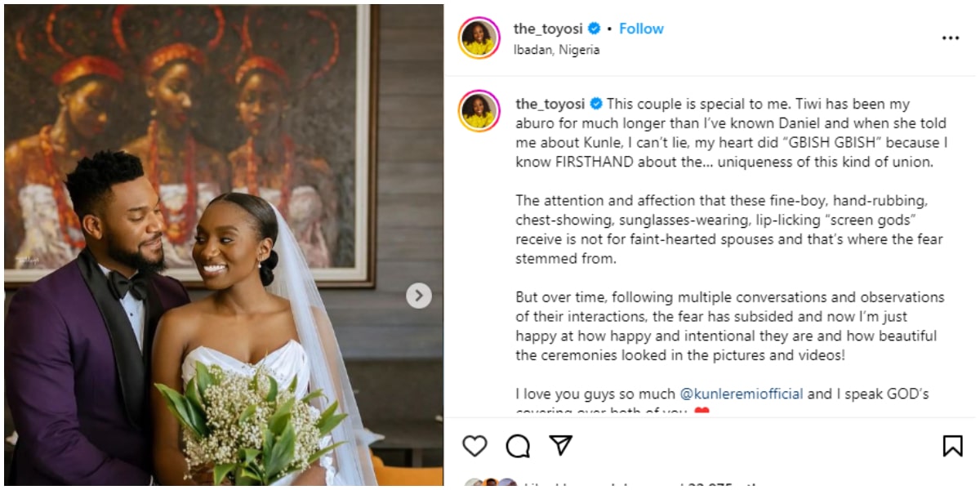Image resolution: width=980 pixels, height=490 pixels.
Task: Open the three-dot more options menu
Action: [x=951, y=38]
